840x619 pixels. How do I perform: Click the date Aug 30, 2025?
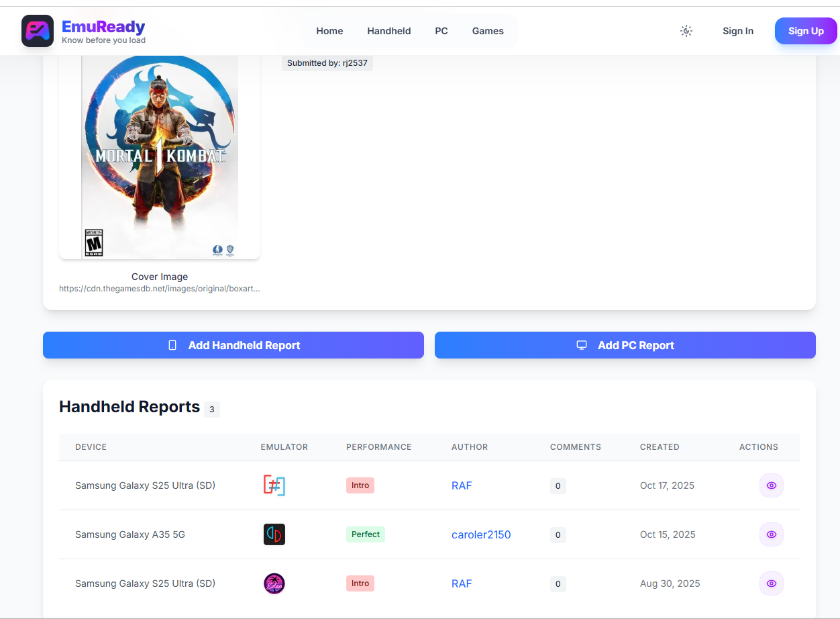(670, 583)
